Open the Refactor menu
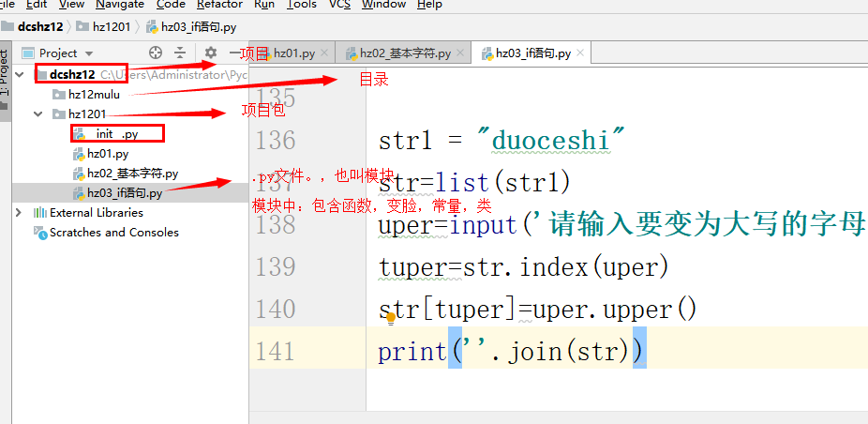Screen dimensions: 868x424 coord(219,5)
